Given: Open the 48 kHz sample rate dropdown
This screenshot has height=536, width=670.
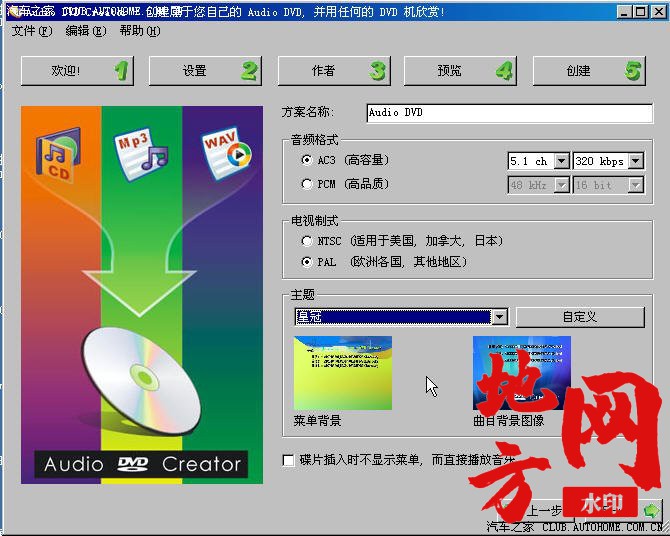Looking at the screenshot, I should tap(561, 185).
